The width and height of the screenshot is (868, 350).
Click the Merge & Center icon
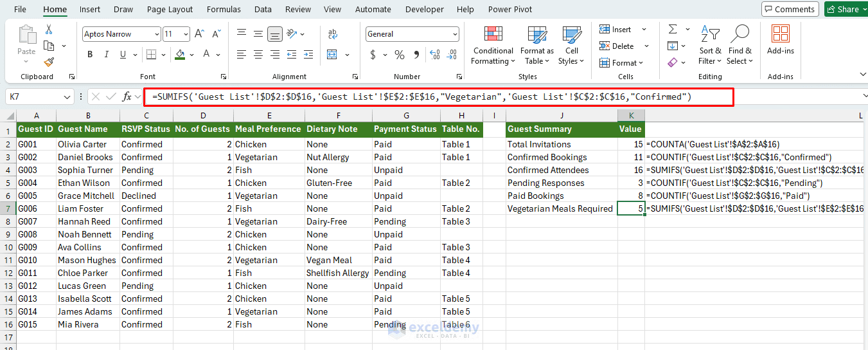pos(333,55)
